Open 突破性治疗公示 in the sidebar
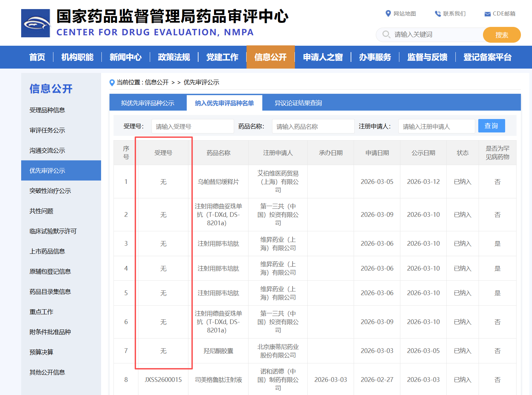The width and height of the screenshot is (532, 395). (50, 191)
